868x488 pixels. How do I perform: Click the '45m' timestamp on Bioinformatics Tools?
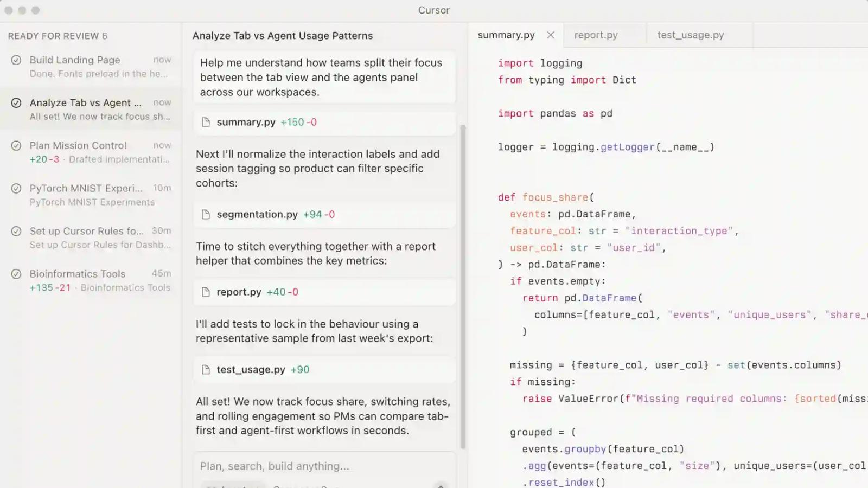[161, 274]
